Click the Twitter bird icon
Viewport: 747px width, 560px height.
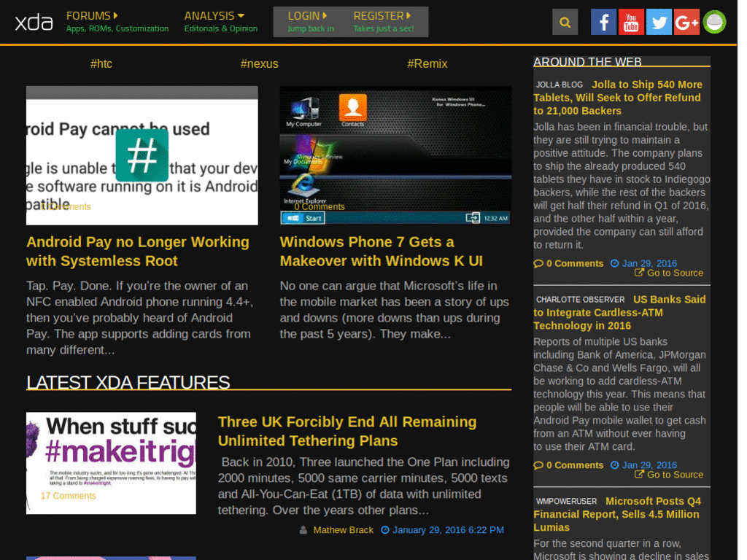pyautogui.click(x=659, y=22)
